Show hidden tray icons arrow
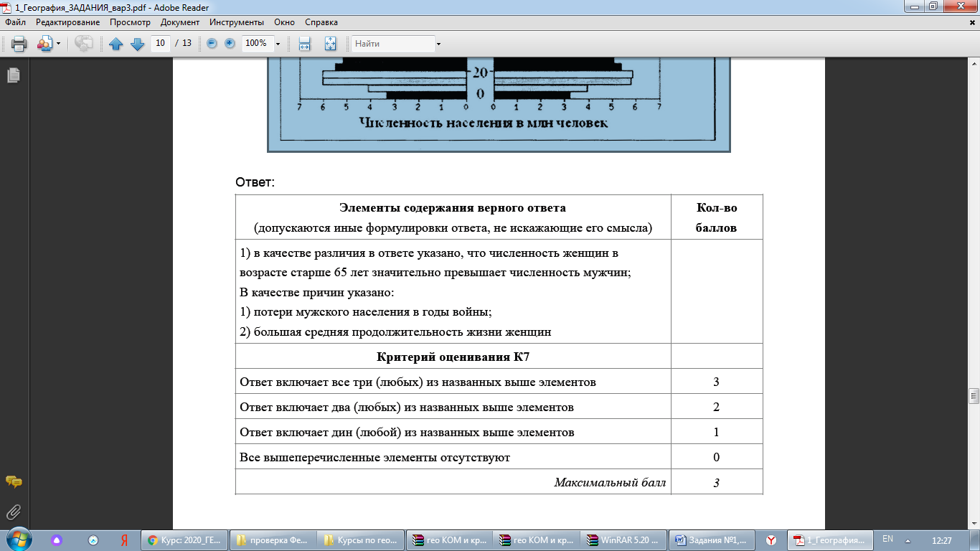This screenshot has width=980, height=551. tap(908, 540)
